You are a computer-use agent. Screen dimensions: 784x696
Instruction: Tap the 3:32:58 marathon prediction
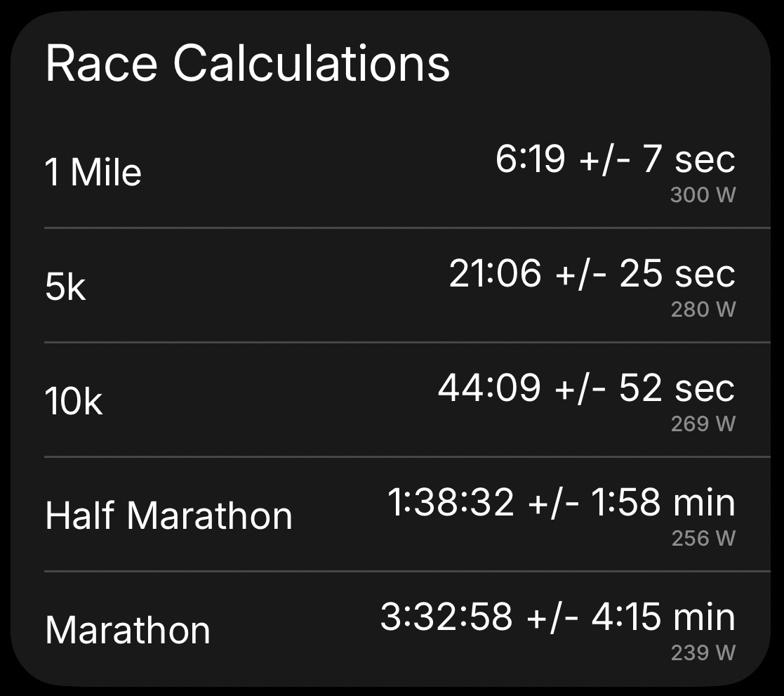446,617
